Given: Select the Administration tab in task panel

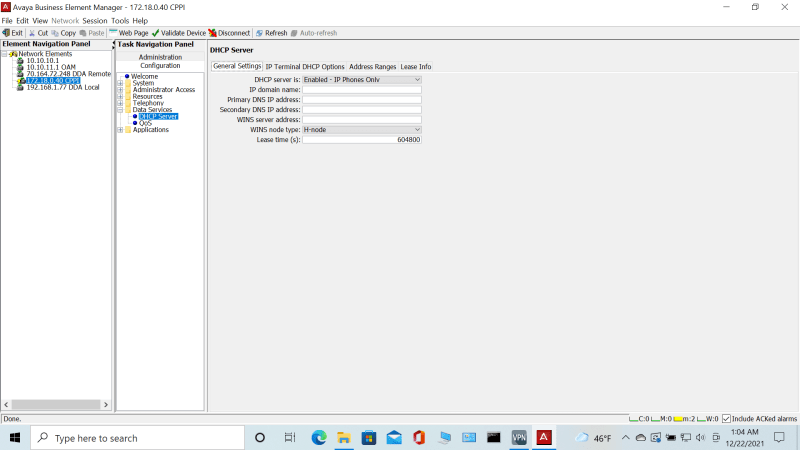Looking at the screenshot, I should click(160, 57).
